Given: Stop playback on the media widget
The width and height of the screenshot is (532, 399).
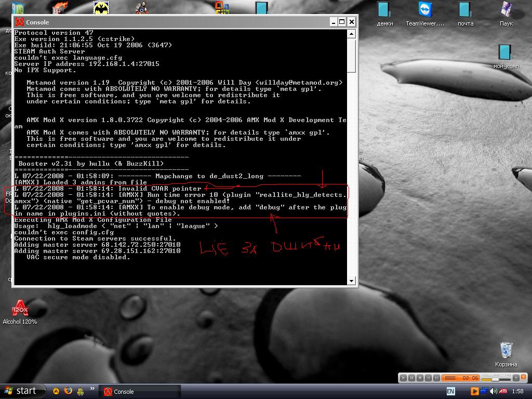Looking at the screenshot, I should pos(420,378).
